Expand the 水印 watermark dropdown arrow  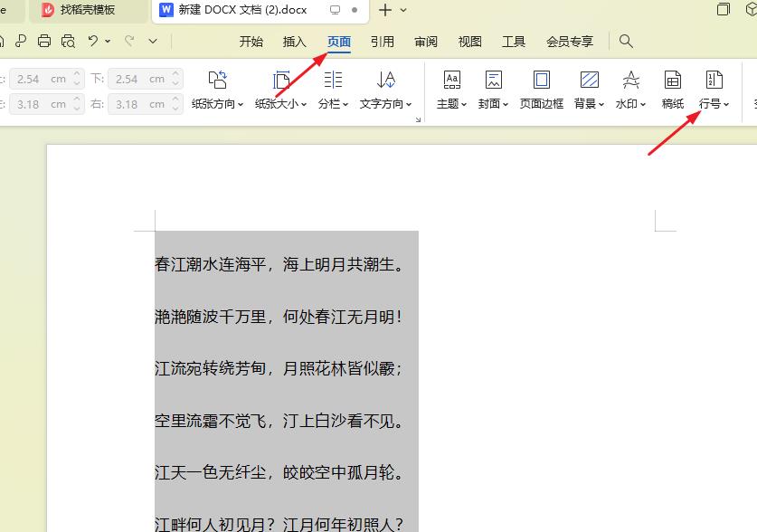pos(642,102)
